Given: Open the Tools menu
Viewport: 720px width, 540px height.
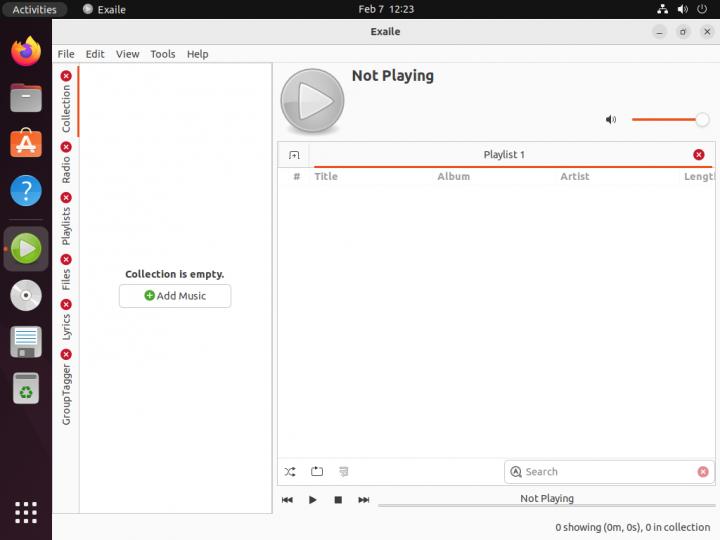Looking at the screenshot, I should pyautogui.click(x=162, y=54).
